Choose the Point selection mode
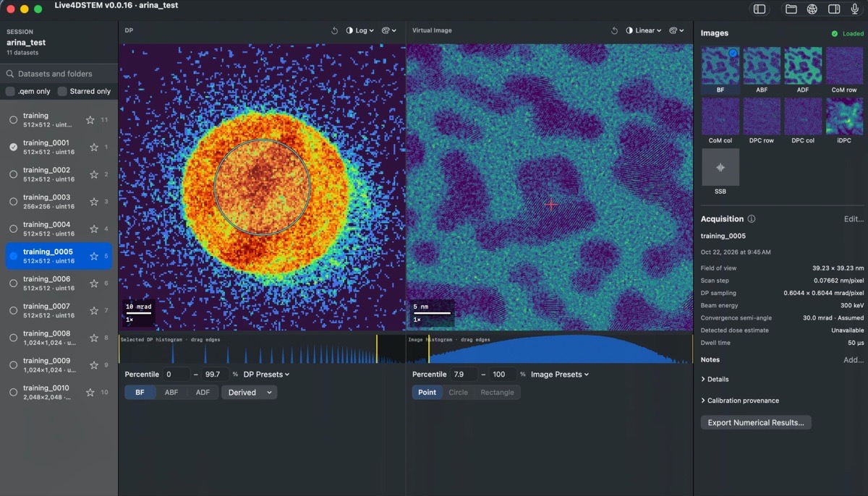Viewport: 868px width, 496px height. pyautogui.click(x=427, y=393)
